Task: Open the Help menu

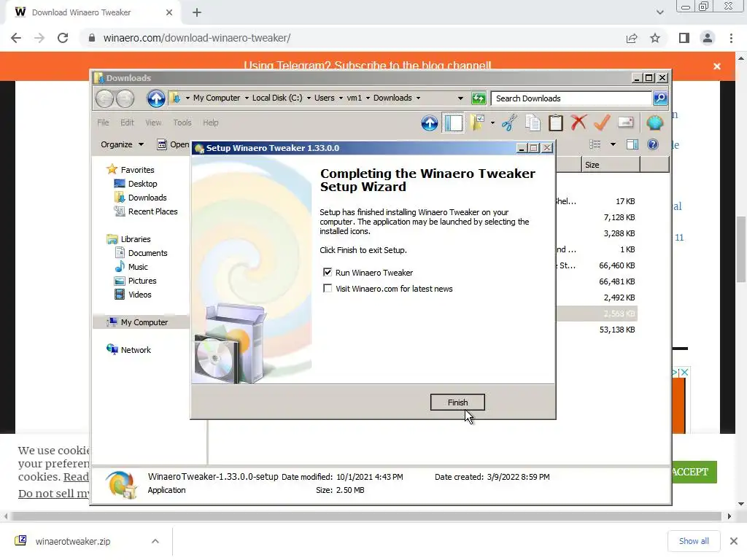Action: 211,122
